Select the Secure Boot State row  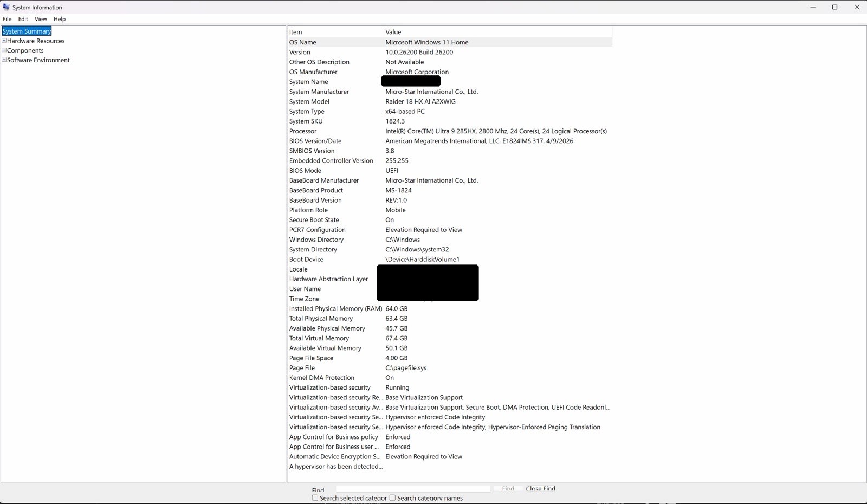450,220
